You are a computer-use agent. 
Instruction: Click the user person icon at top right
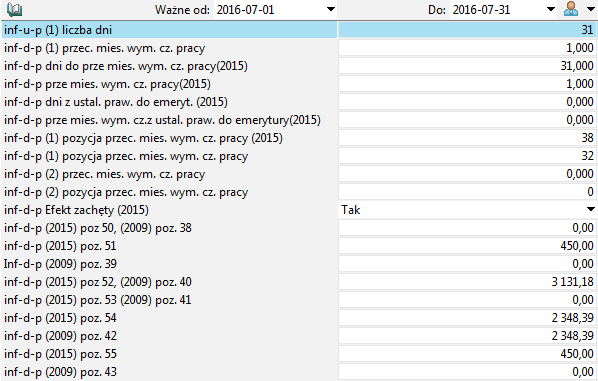pyautogui.click(x=571, y=9)
